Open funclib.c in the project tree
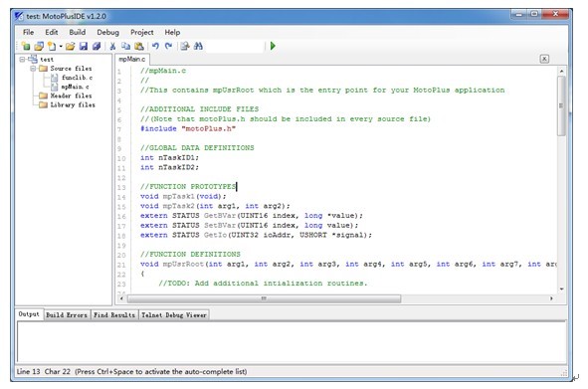Viewport: 588px width, 389px height. [77, 78]
